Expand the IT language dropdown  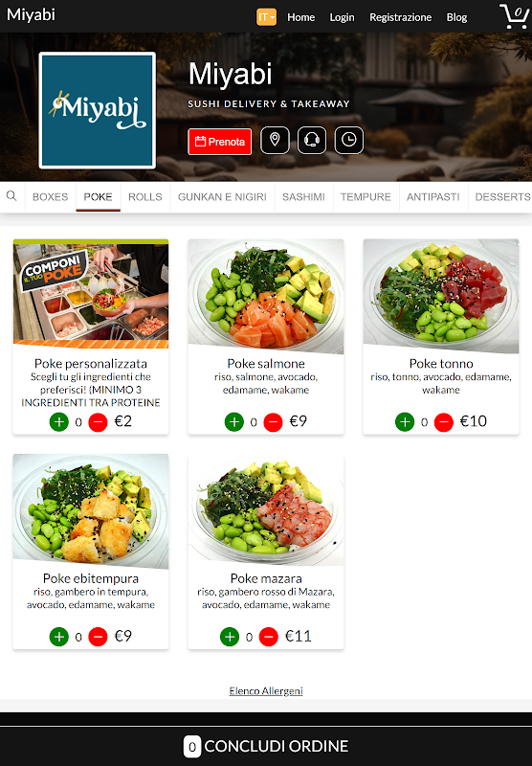(267, 17)
